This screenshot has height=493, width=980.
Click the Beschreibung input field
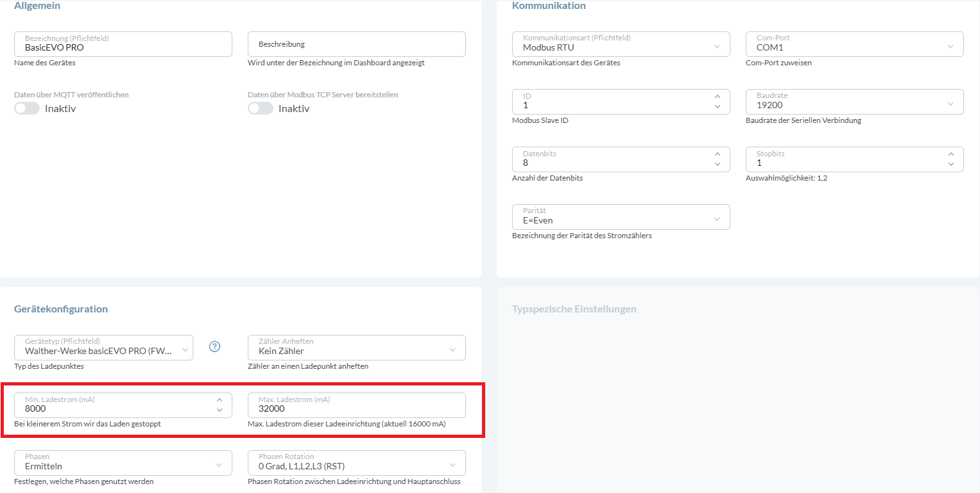pyautogui.click(x=357, y=44)
